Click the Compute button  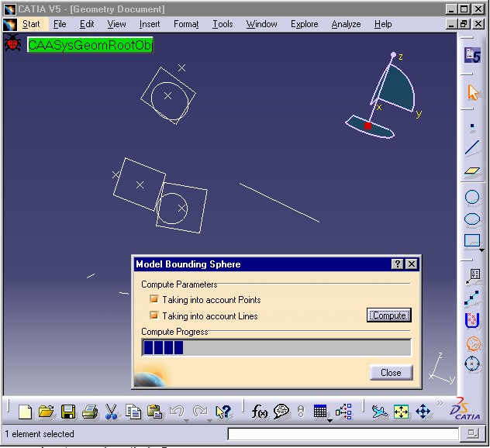click(x=389, y=315)
